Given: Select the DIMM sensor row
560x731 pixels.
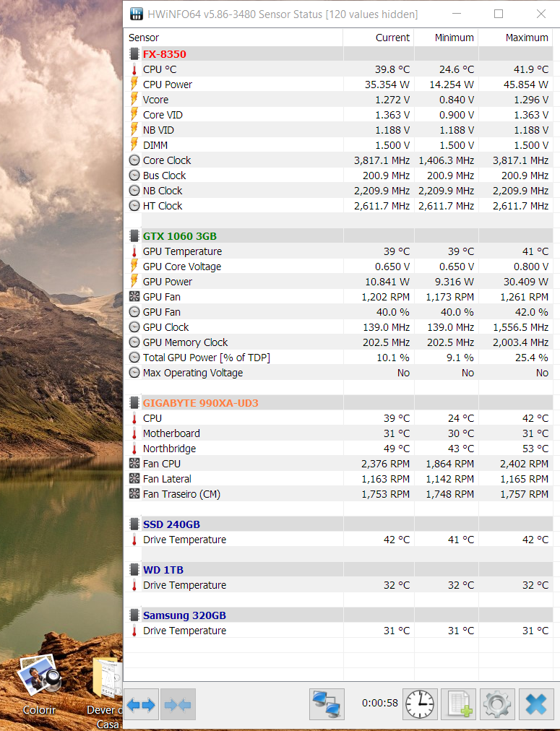Looking at the screenshot, I should pos(338,145).
